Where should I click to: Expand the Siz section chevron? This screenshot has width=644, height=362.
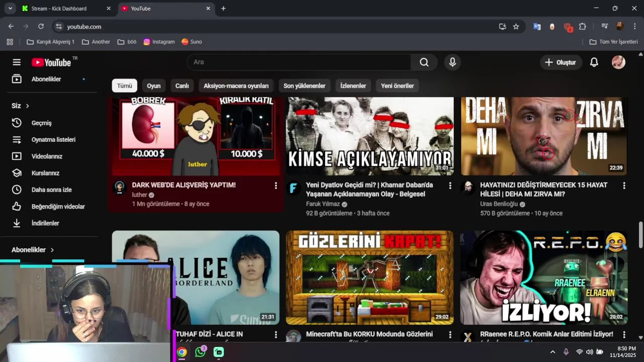click(27, 106)
